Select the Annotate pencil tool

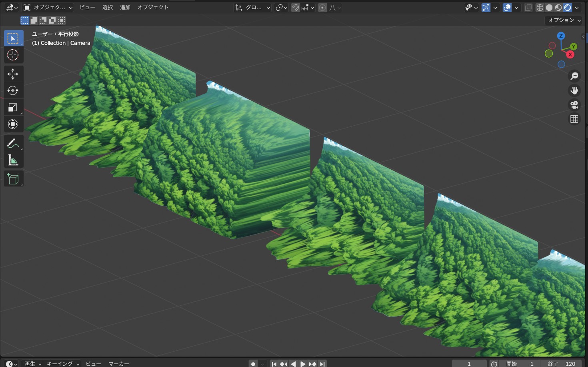pos(13,143)
